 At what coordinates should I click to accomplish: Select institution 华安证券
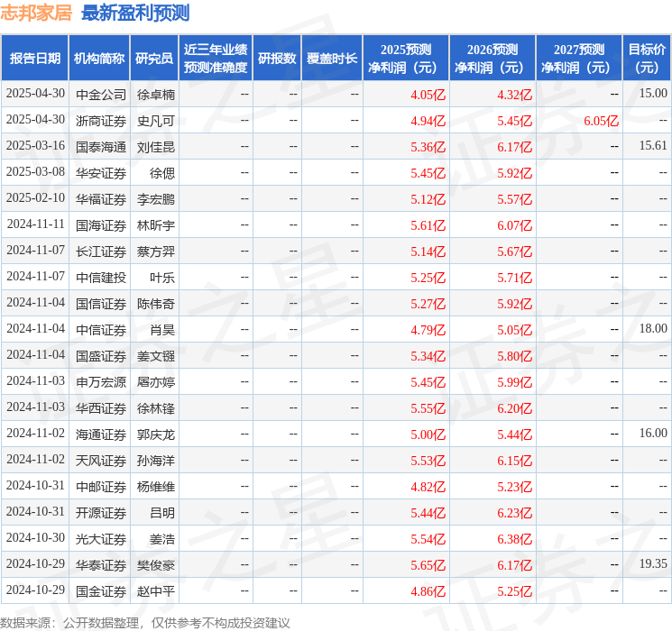tap(101, 173)
